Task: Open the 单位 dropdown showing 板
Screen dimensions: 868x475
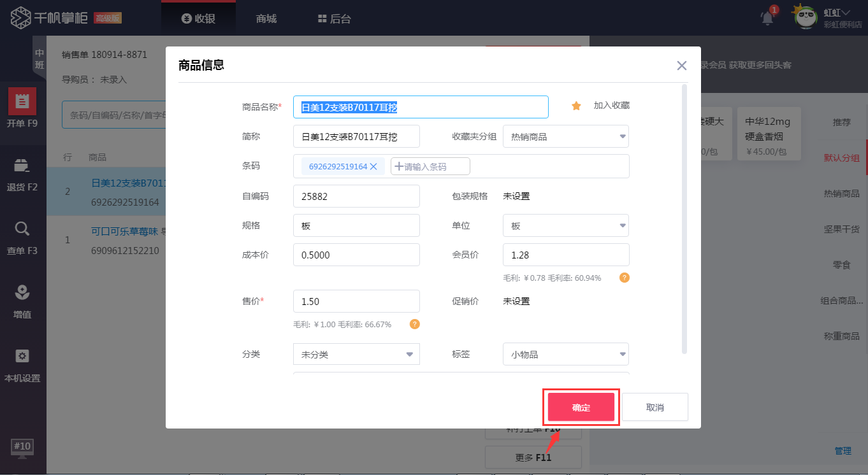Action: point(565,225)
